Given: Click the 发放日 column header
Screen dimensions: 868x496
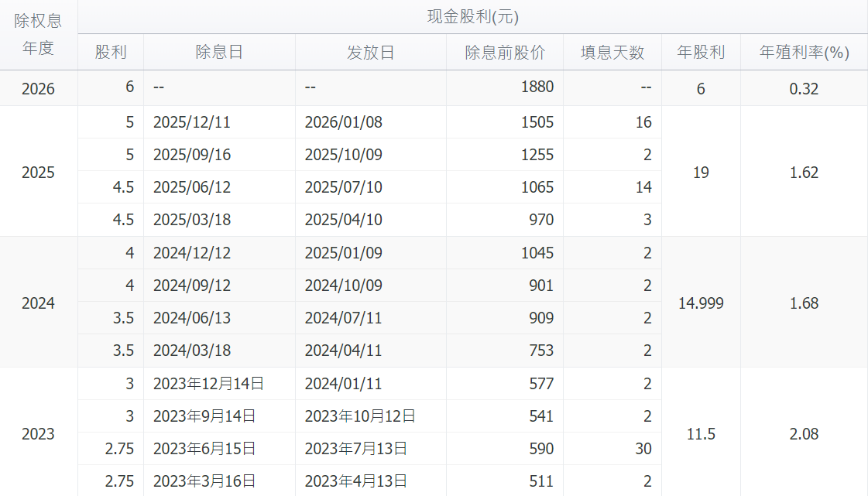Looking at the screenshot, I should [x=370, y=53].
